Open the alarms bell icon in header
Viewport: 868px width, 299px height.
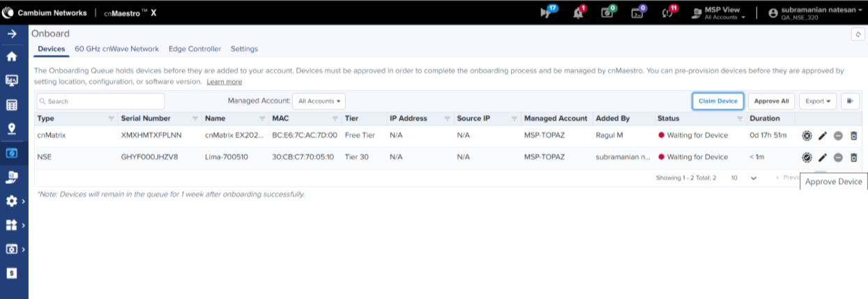click(579, 13)
